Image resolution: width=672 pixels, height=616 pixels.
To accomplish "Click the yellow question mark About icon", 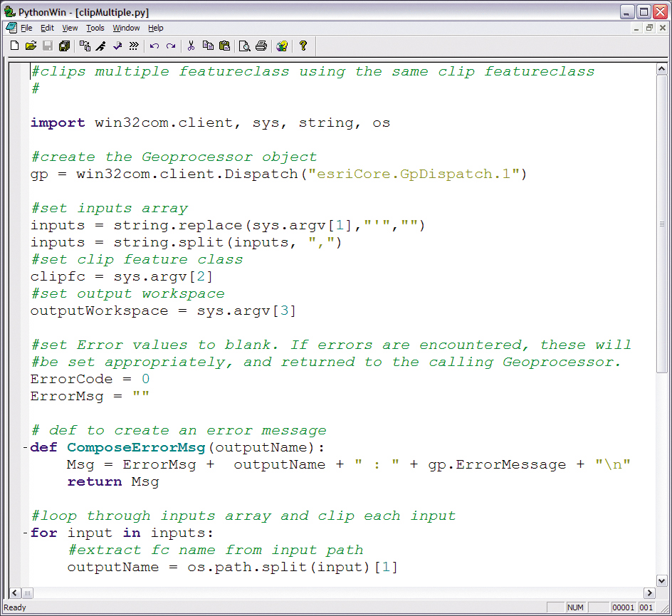I will pos(303,46).
